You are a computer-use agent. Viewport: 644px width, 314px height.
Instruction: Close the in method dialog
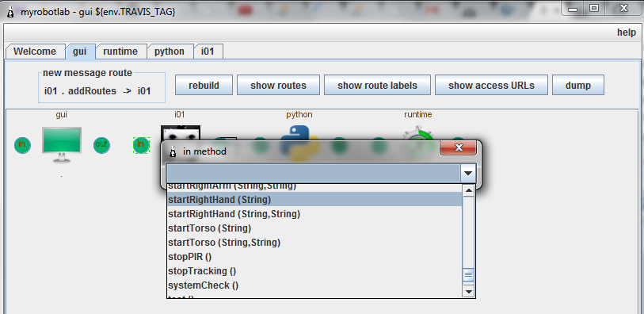[x=459, y=148]
